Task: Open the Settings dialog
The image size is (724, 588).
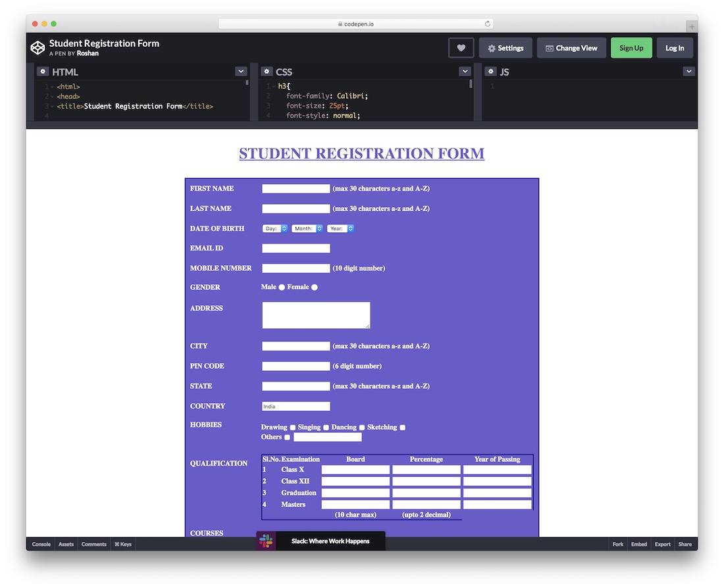Action: click(x=505, y=47)
